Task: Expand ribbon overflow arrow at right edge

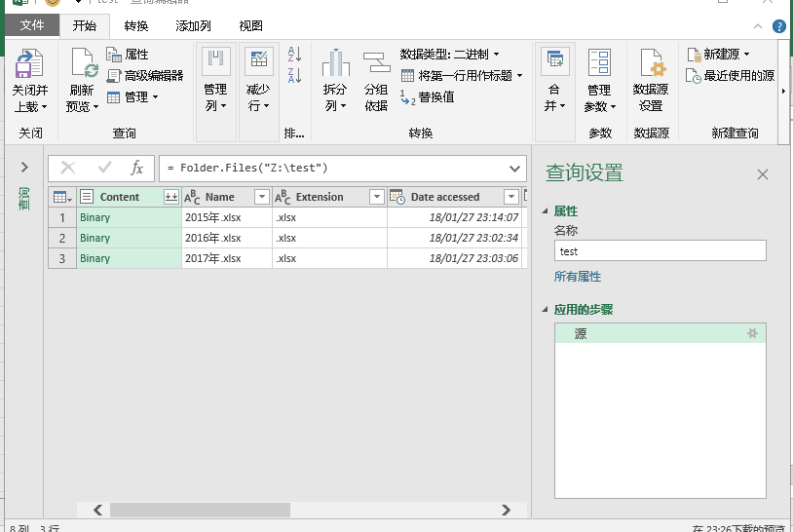Action: click(783, 91)
